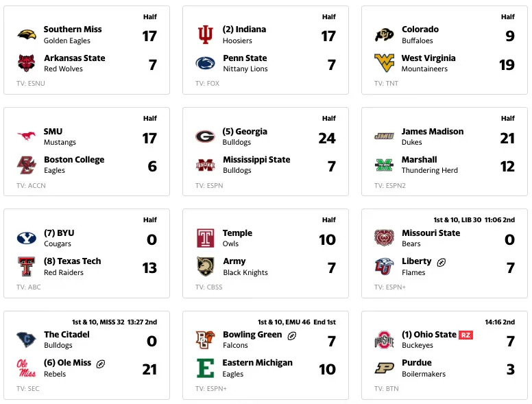Image resolution: width=532 pixels, height=404 pixels.
Task: Open the Colorado team link
Action: pos(420,29)
